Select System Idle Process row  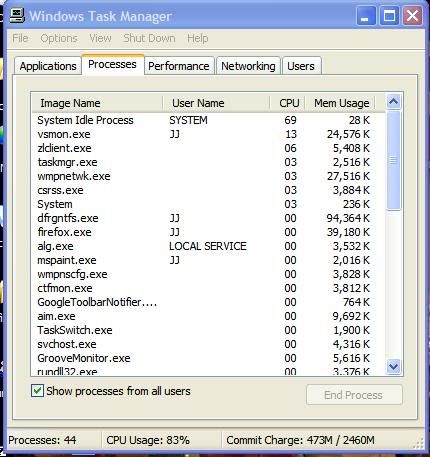click(x=208, y=120)
